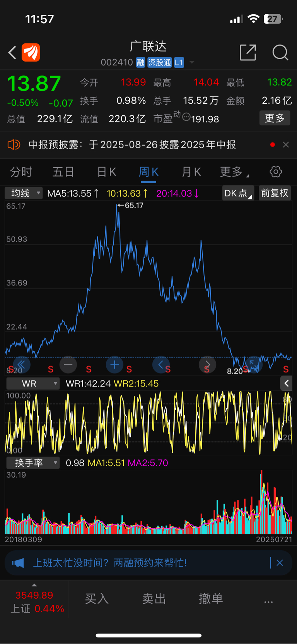Tap the fullscreen expand chart icon

[x=254, y=364]
